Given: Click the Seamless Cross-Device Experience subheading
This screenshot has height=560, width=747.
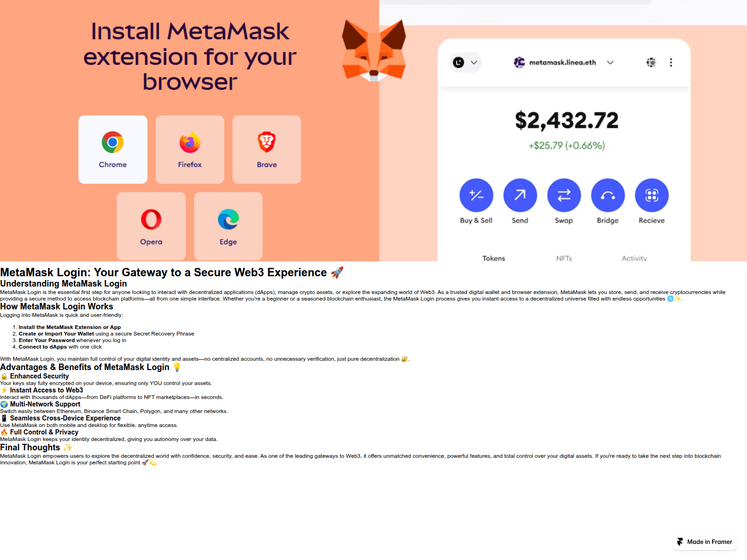Looking at the screenshot, I should pyautogui.click(x=60, y=418).
